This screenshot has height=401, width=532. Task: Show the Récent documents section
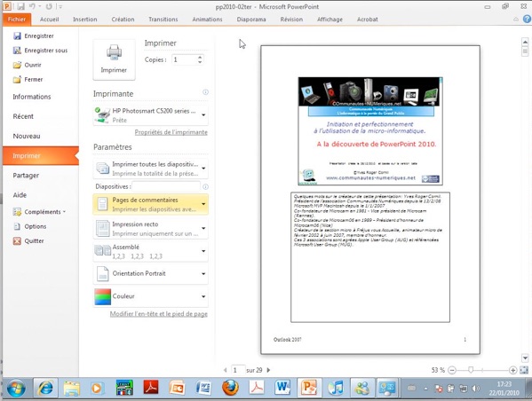coord(23,116)
